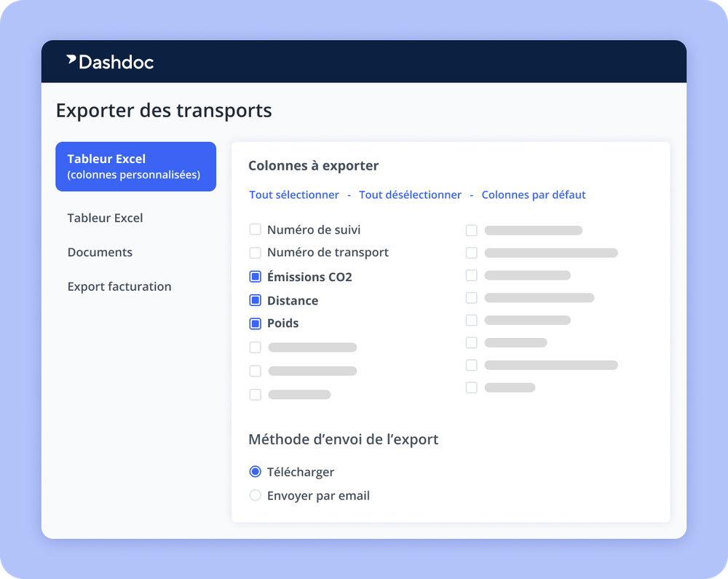
Task: Click the Exporter des transports title
Action: point(164,110)
